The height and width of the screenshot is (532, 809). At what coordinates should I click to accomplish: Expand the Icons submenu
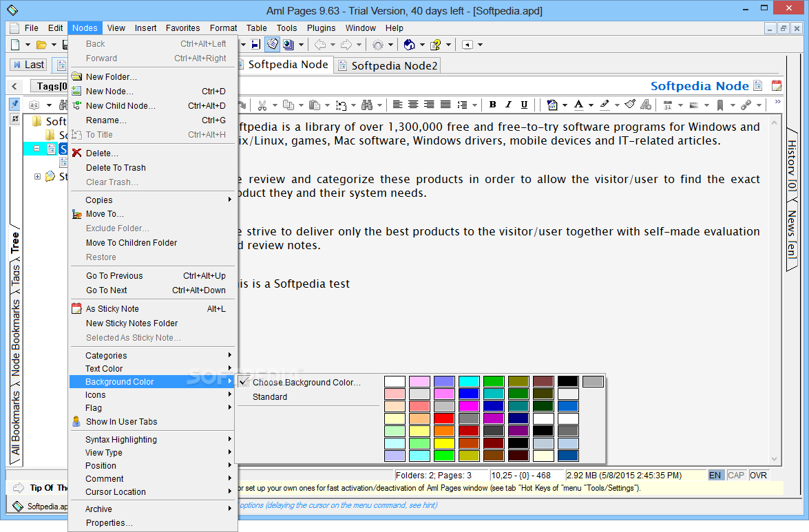(152, 395)
